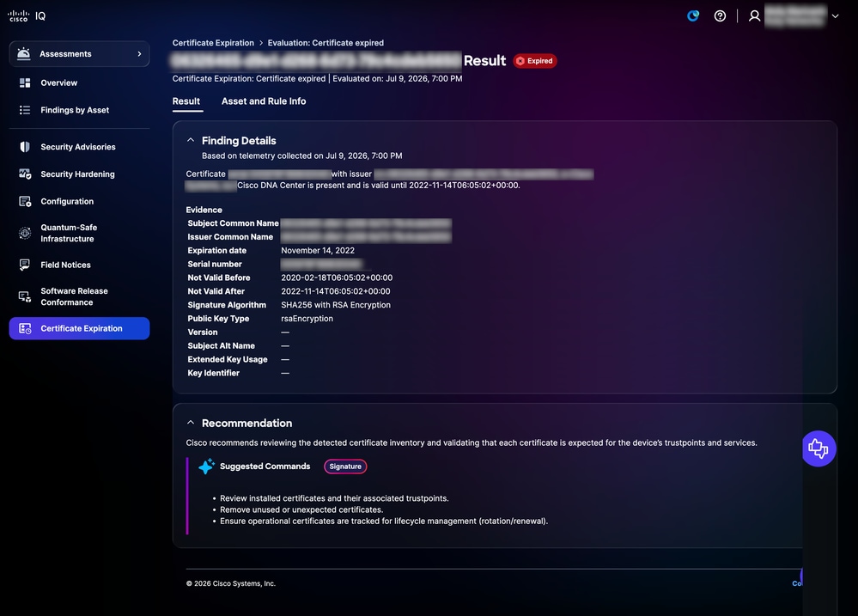Screen dimensions: 858x616
Task: Click the Key Identifier label
Action: click(x=213, y=374)
